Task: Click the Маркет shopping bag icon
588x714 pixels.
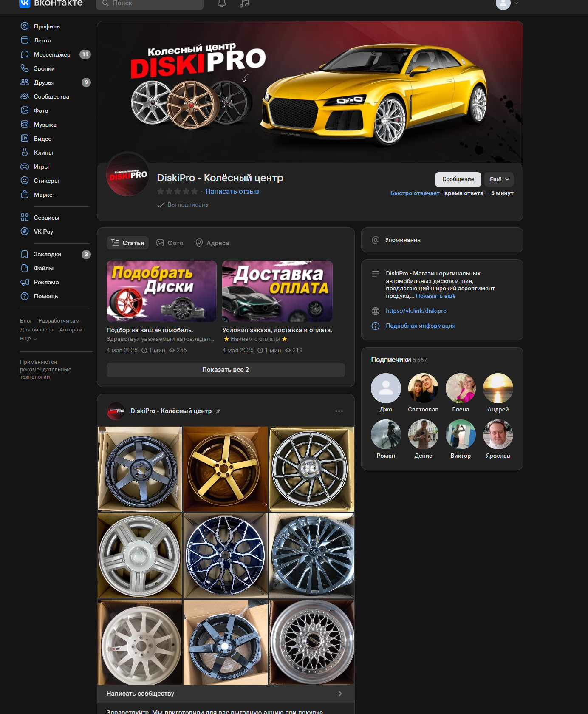Action: (25, 195)
